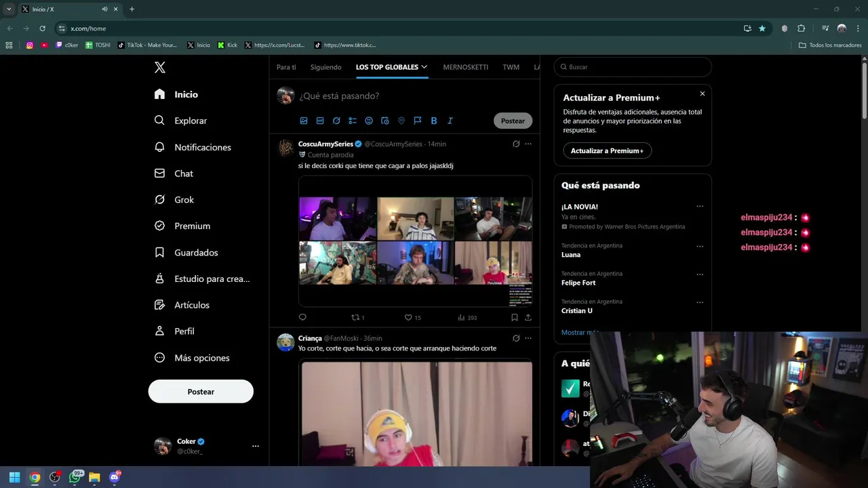Ask Grok about the CoscuArmySeries post
Image resolution: width=868 pixels, height=488 pixels.
click(516, 144)
